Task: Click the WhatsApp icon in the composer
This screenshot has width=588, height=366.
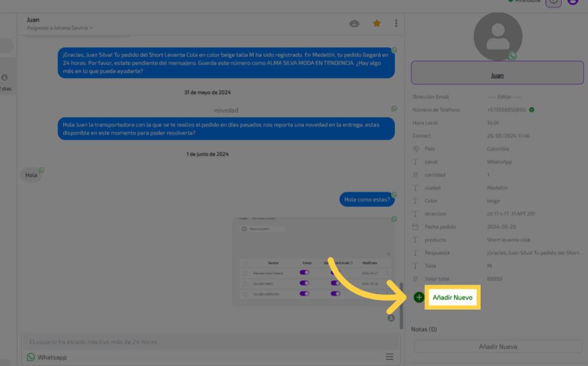Action: point(31,357)
